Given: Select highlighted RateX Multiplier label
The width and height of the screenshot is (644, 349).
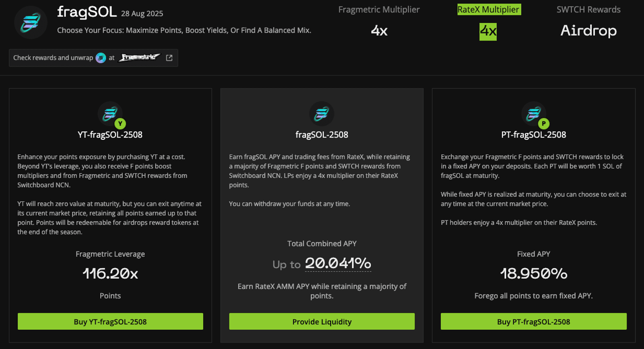Looking at the screenshot, I should (x=489, y=10).
